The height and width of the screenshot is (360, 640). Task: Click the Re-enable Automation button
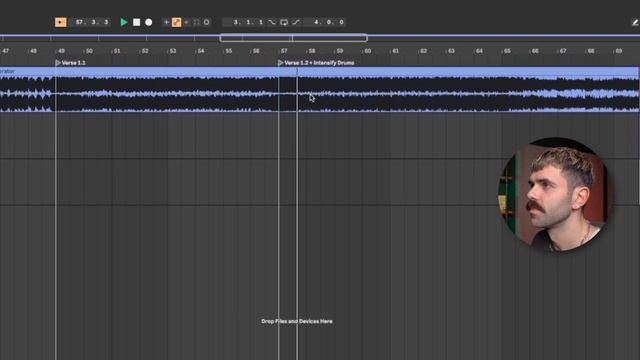click(187, 22)
